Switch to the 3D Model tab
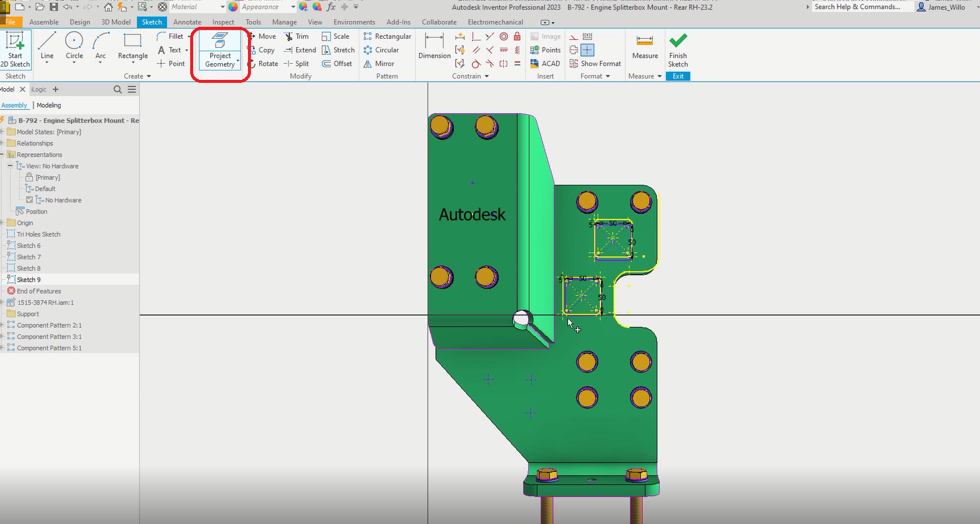Viewport: 980px width, 524px height. click(x=116, y=22)
